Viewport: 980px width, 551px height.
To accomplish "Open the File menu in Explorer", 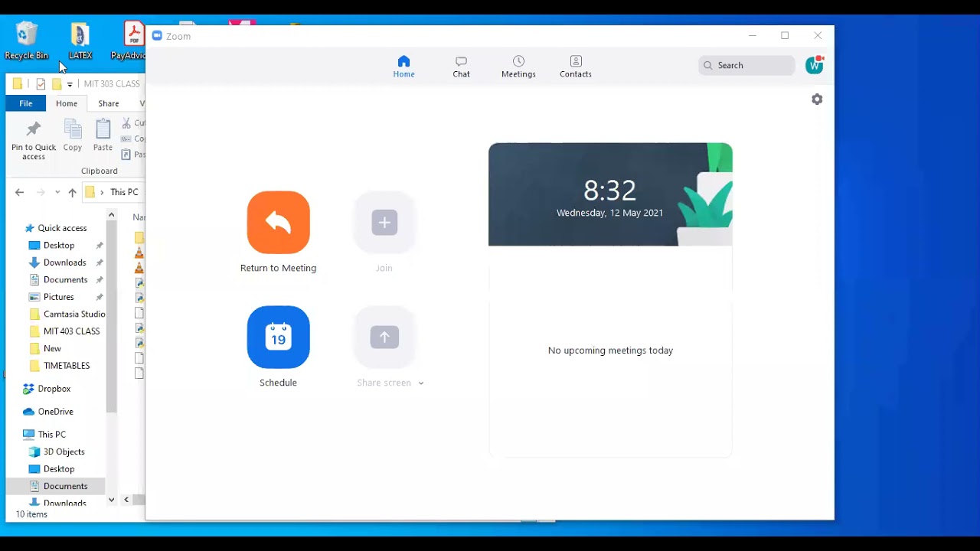I will click(x=26, y=103).
